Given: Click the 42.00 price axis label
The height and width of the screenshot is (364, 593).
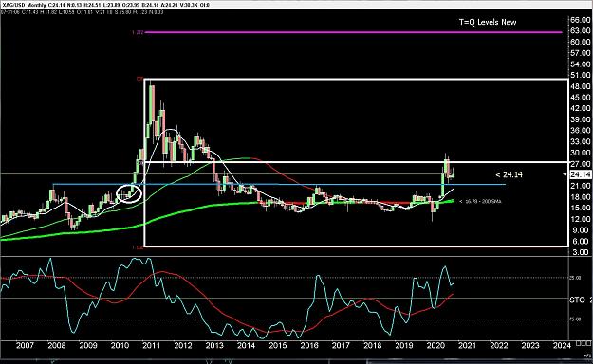Looking at the screenshot, I should (x=581, y=108).
